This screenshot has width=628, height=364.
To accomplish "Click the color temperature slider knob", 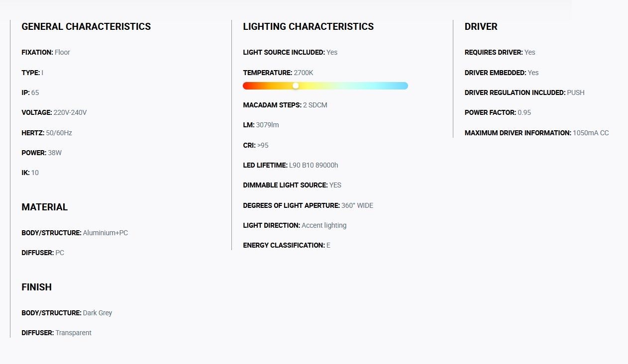I will (296, 86).
